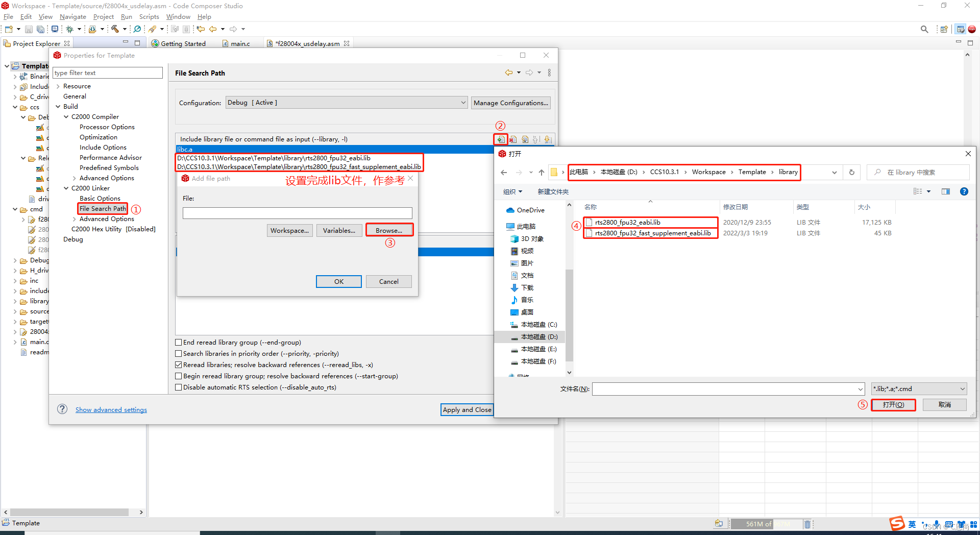Click the blue help icon in Open dialog
Image resolution: width=980 pixels, height=535 pixels.
pyautogui.click(x=964, y=191)
